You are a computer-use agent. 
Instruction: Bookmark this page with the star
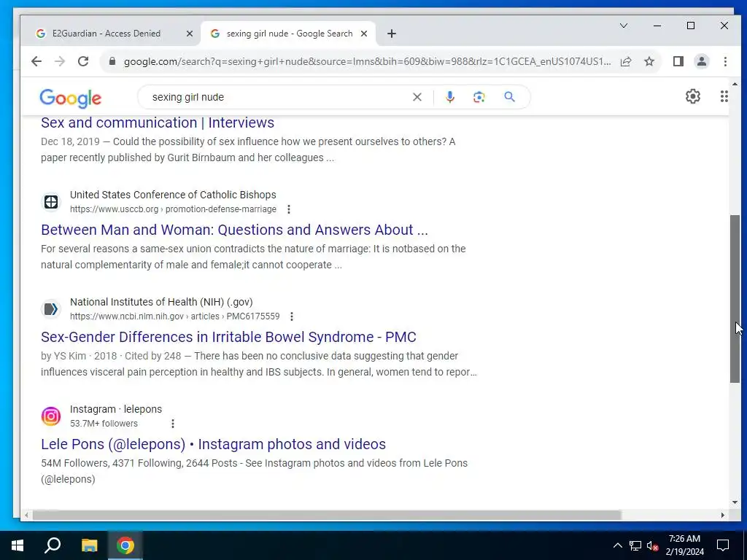pyautogui.click(x=649, y=61)
